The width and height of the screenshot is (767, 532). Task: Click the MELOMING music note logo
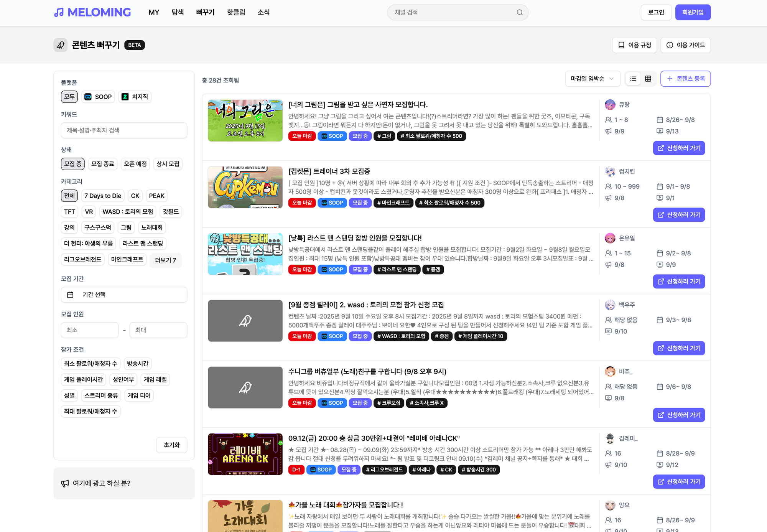click(x=59, y=12)
